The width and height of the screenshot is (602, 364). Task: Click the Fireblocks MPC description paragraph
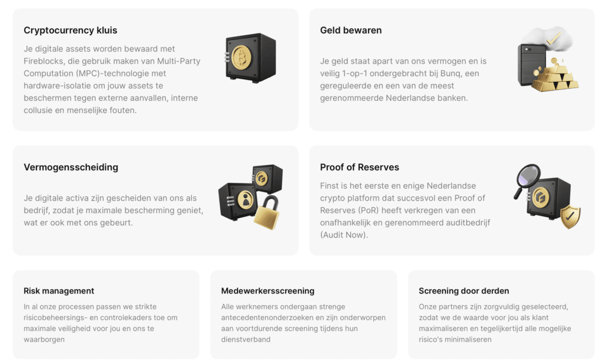click(112, 79)
